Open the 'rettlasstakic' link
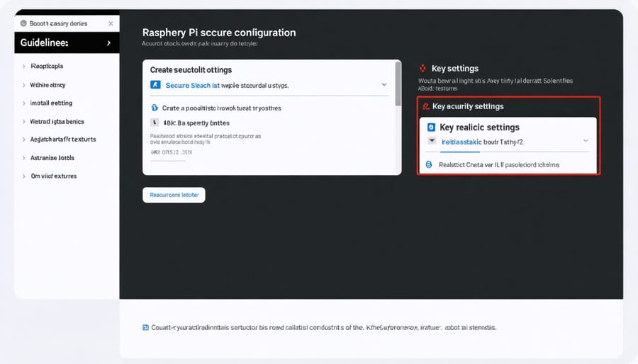 [461, 142]
